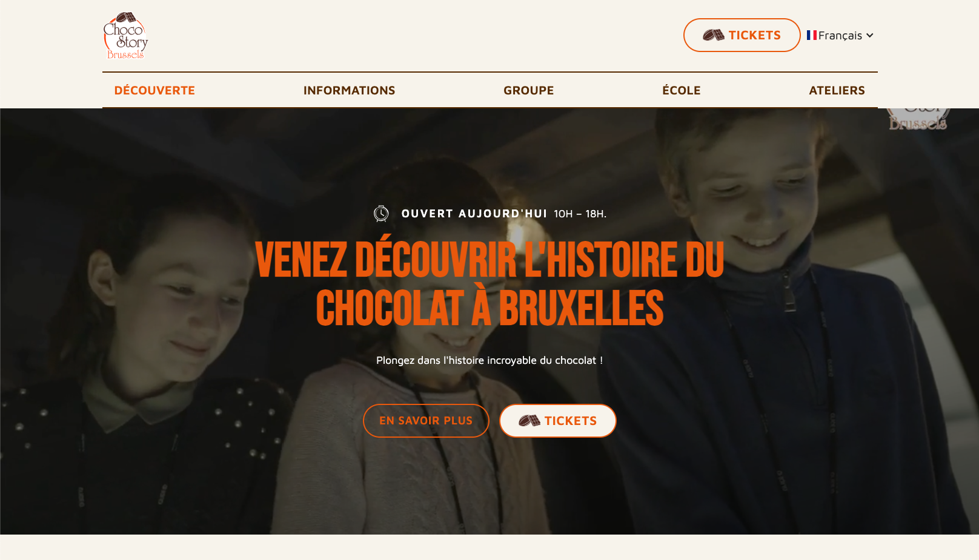The height and width of the screenshot is (560, 979).
Task: Click the En savoir plus button
Action: [x=426, y=421]
